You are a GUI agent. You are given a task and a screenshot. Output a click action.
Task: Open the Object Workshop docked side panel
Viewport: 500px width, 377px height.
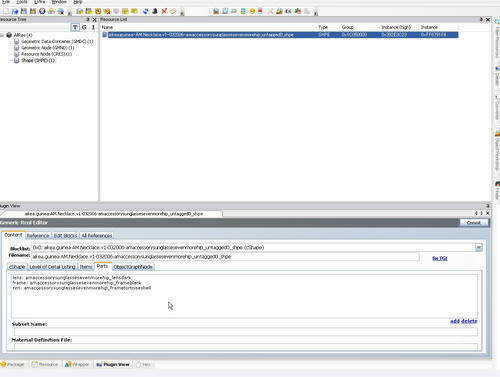497,151
